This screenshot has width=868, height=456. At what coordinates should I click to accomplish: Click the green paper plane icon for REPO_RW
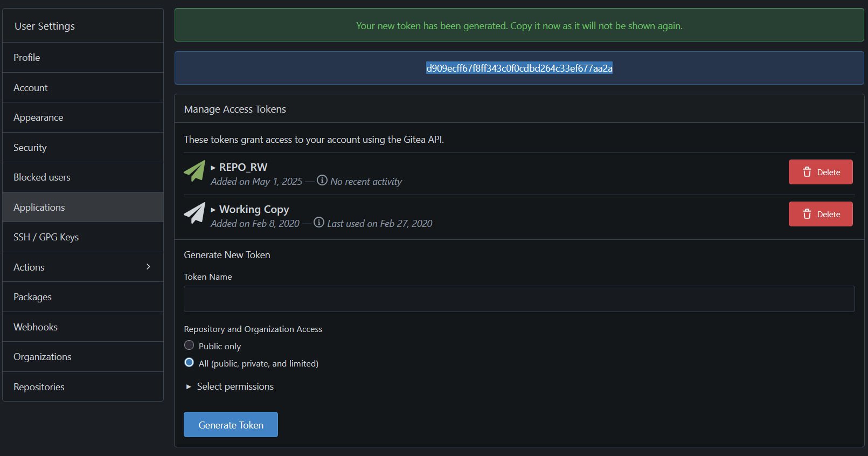tap(195, 171)
